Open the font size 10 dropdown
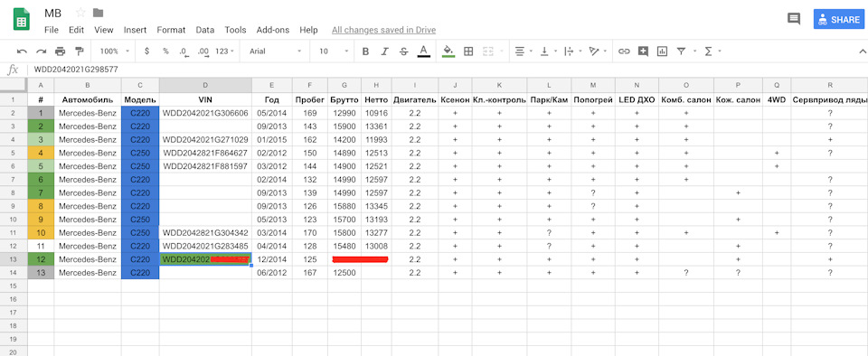This screenshot has width=868, height=356. pos(334,52)
